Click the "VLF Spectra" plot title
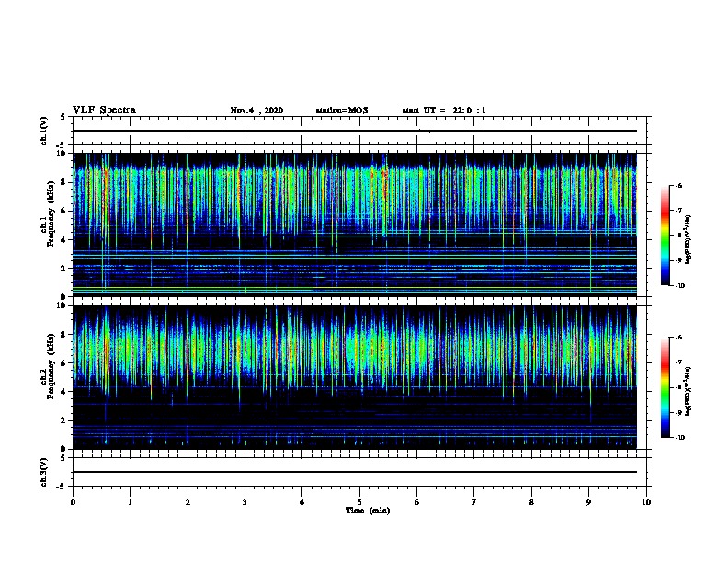Screen dimensions: 728x563 [104, 110]
